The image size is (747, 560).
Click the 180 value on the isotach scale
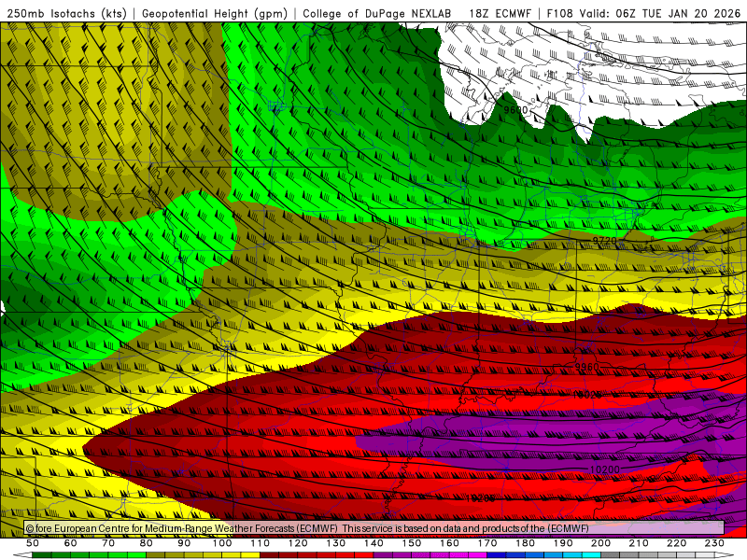(x=525, y=543)
